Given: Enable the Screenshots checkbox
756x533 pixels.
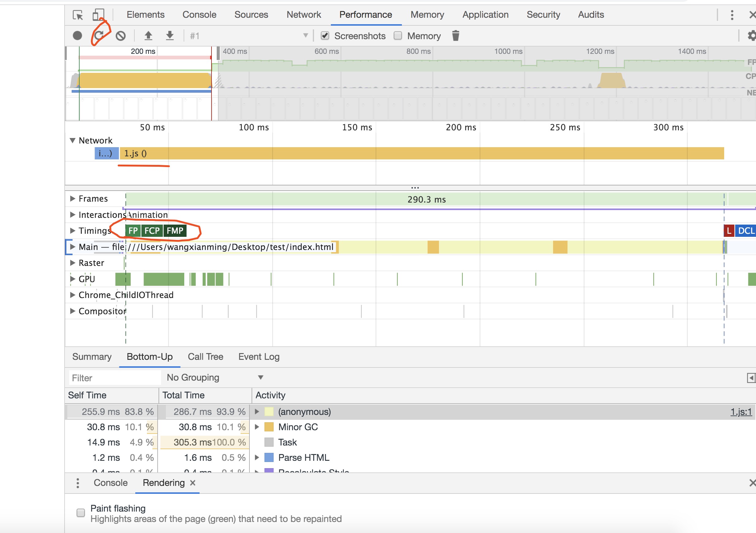Looking at the screenshot, I should 325,35.
